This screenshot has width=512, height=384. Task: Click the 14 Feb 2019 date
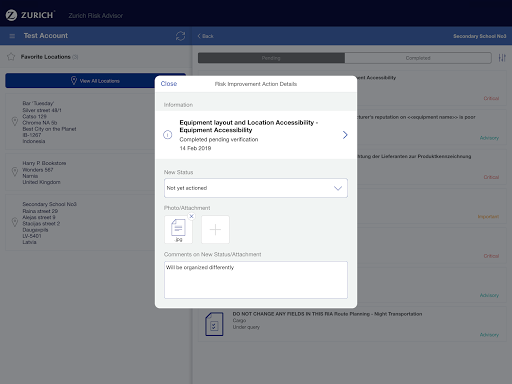click(195, 148)
